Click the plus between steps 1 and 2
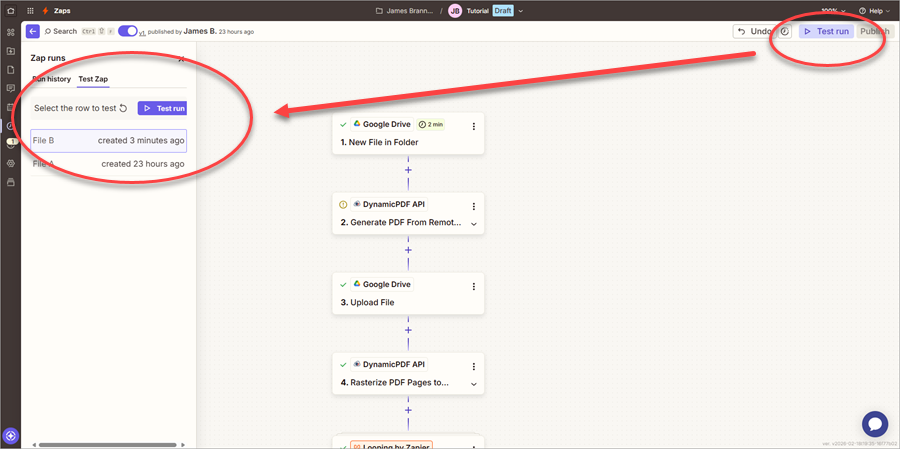 click(408, 170)
